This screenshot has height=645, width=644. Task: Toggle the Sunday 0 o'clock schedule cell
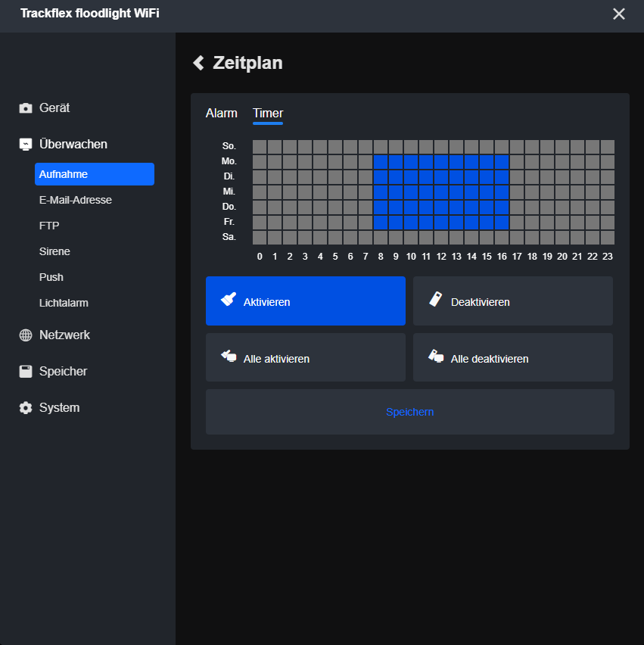click(260, 146)
